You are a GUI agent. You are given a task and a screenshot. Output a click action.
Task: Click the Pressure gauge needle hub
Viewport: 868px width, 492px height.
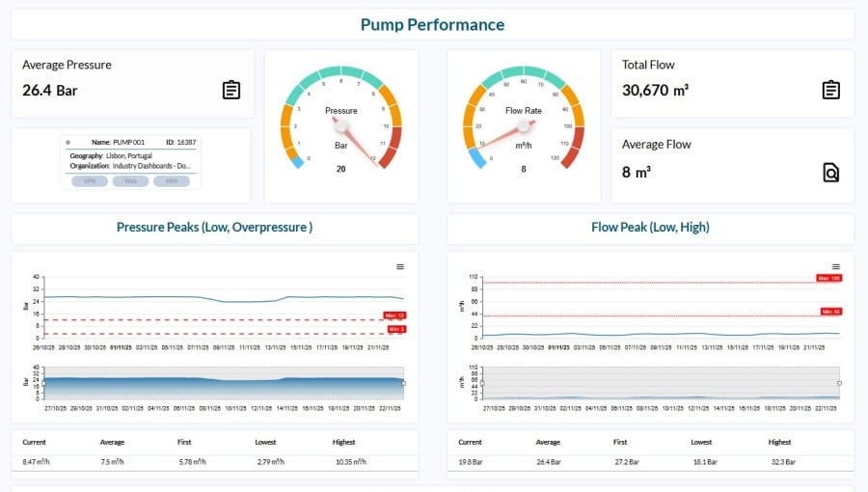pos(341,125)
